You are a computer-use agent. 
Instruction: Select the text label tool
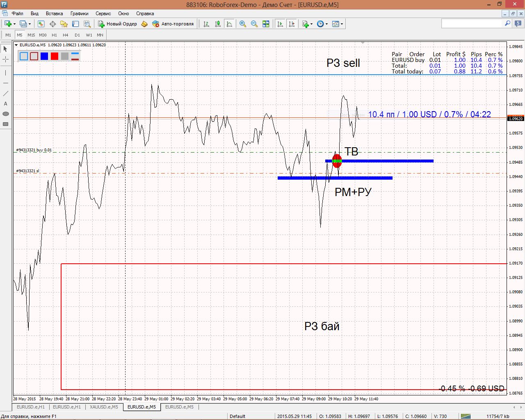[6, 104]
